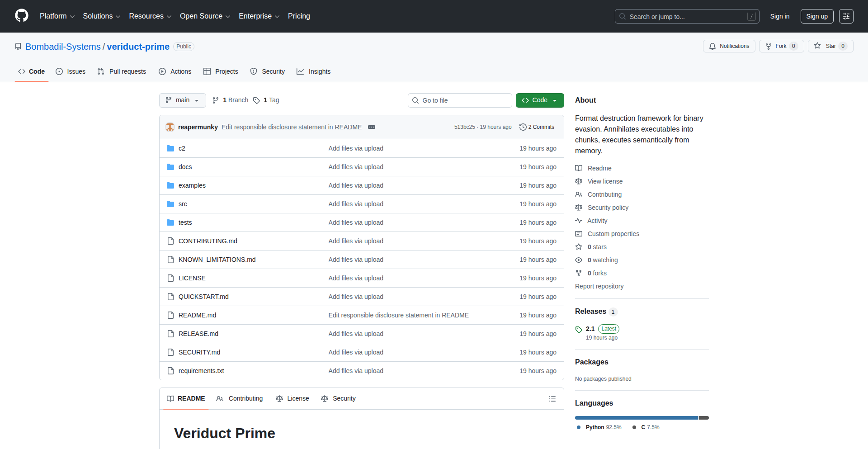The image size is (868, 449).
Task: Open the Contributing tab in README panel
Action: 240,398
